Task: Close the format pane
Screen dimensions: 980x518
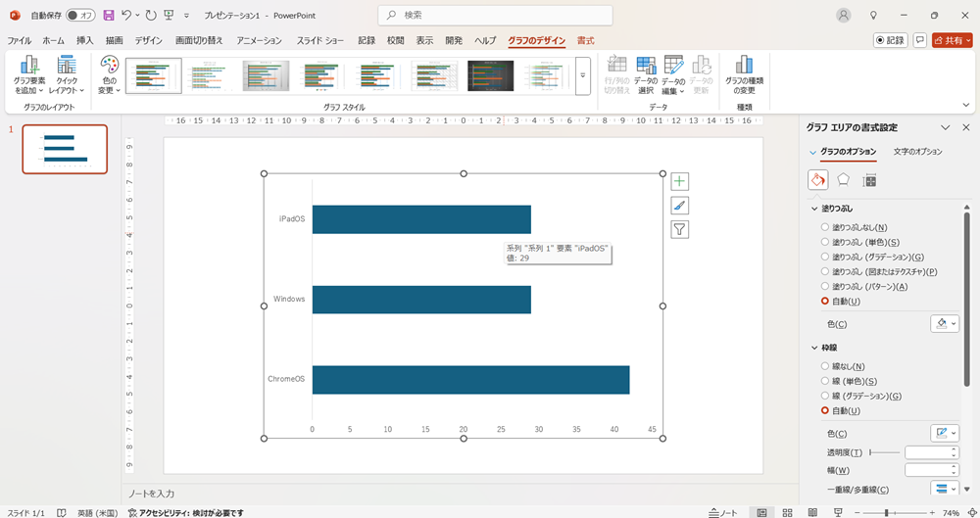Action: pos(966,127)
